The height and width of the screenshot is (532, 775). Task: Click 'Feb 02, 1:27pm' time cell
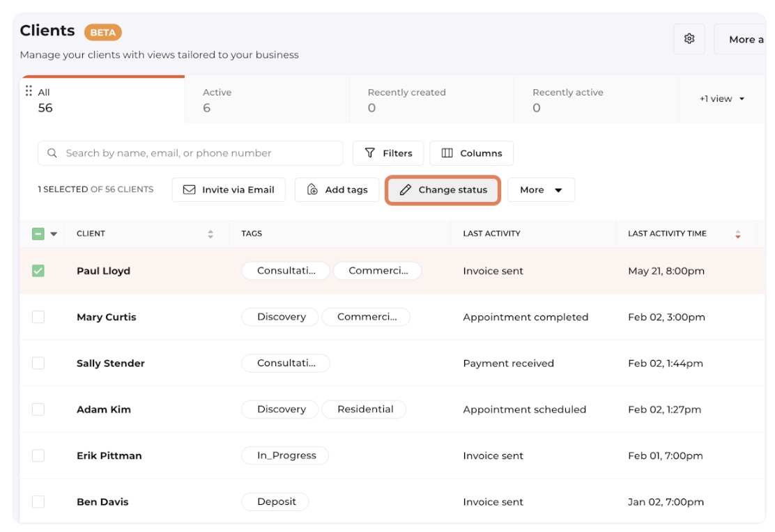click(x=665, y=409)
